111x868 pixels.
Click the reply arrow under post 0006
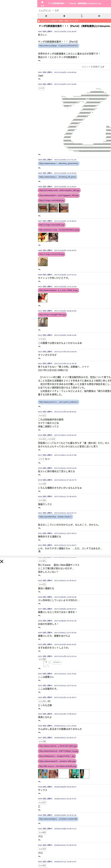click(x=39, y=216)
